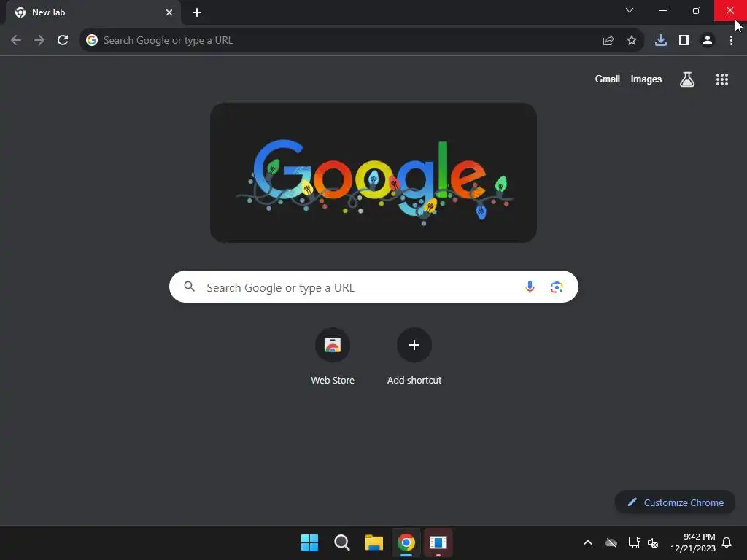Open Search Labs flask icon
747x560 pixels.
(687, 79)
